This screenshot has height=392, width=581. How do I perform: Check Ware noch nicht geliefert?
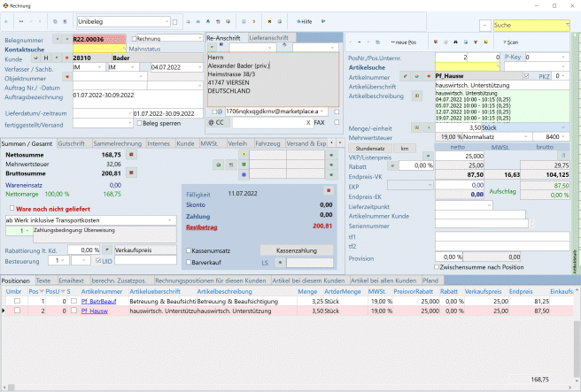[12, 209]
